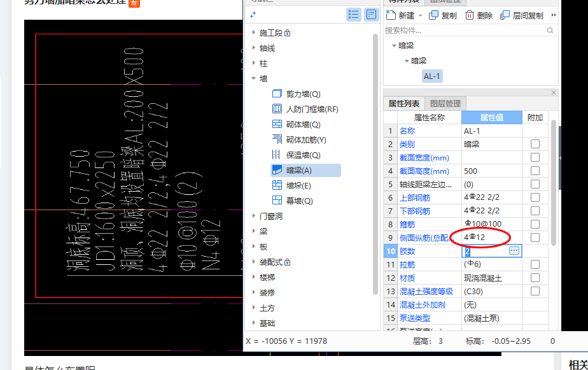Switch to the 图层管理 tab
This screenshot has height=370, width=588.
445,104
